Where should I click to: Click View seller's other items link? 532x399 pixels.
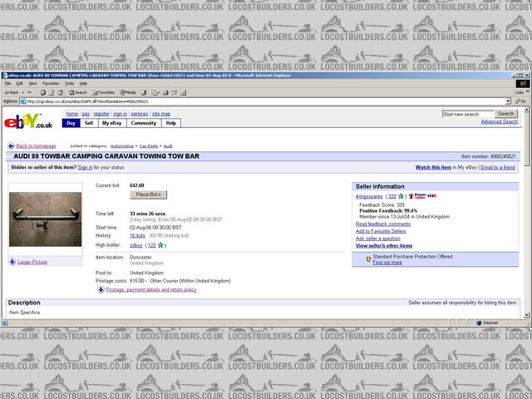click(x=383, y=246)
